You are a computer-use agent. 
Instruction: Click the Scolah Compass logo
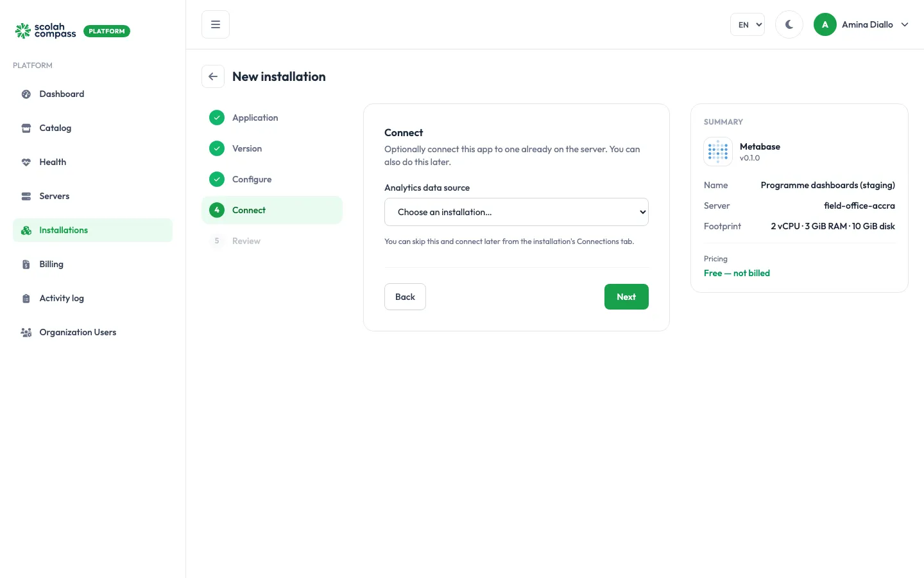(46, 31)
